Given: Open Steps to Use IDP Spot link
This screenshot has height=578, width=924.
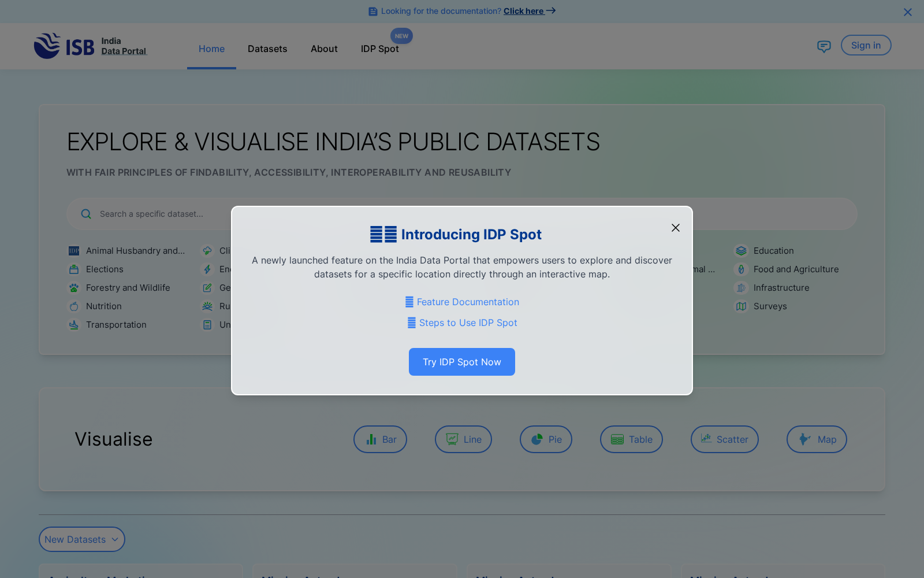Looking at the screenshot, I should [x=462, y=323].
